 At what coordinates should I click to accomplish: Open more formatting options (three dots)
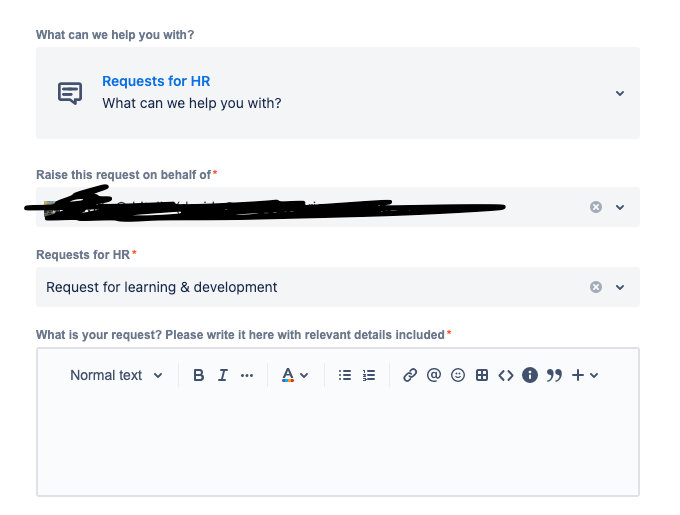coord(247,375)
